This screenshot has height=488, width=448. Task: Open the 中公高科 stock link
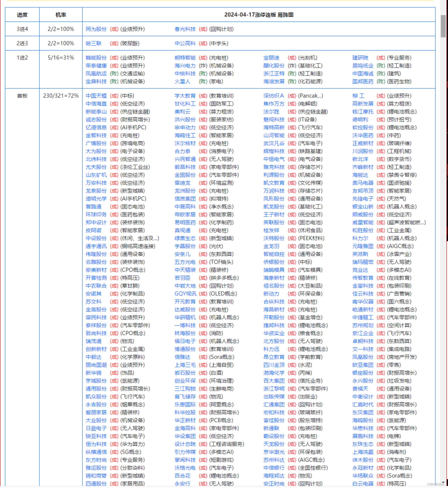click(185, 43)
